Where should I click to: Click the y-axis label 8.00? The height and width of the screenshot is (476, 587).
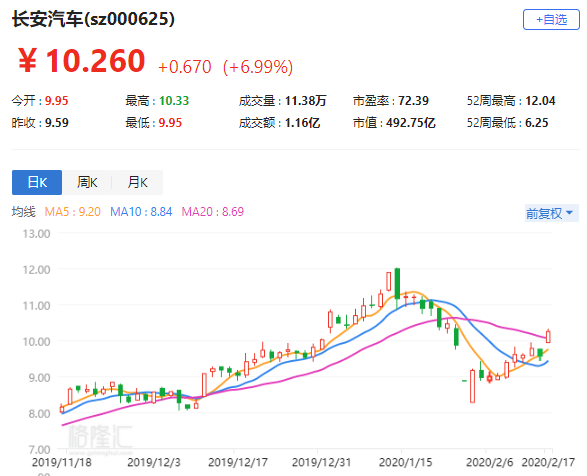(x=39, y=414)
